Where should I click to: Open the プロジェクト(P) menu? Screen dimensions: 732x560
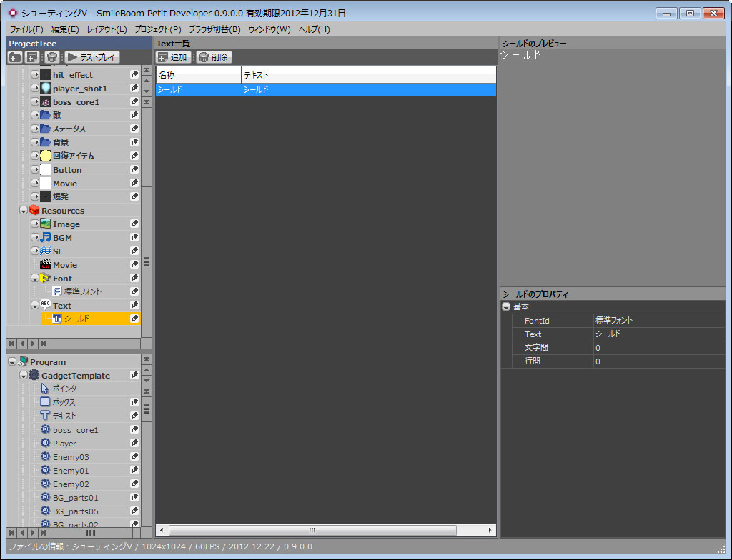[x=156, y=29]
